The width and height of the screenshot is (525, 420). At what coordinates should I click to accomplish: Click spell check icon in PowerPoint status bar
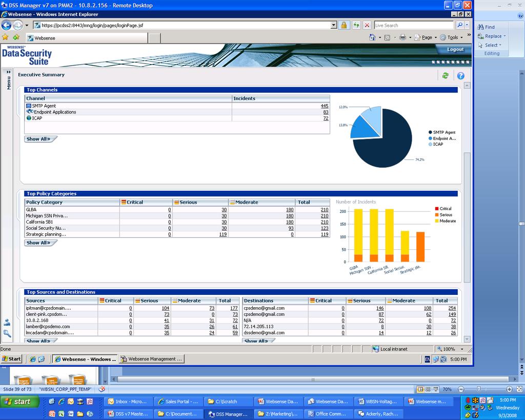[x=102, y=389]
